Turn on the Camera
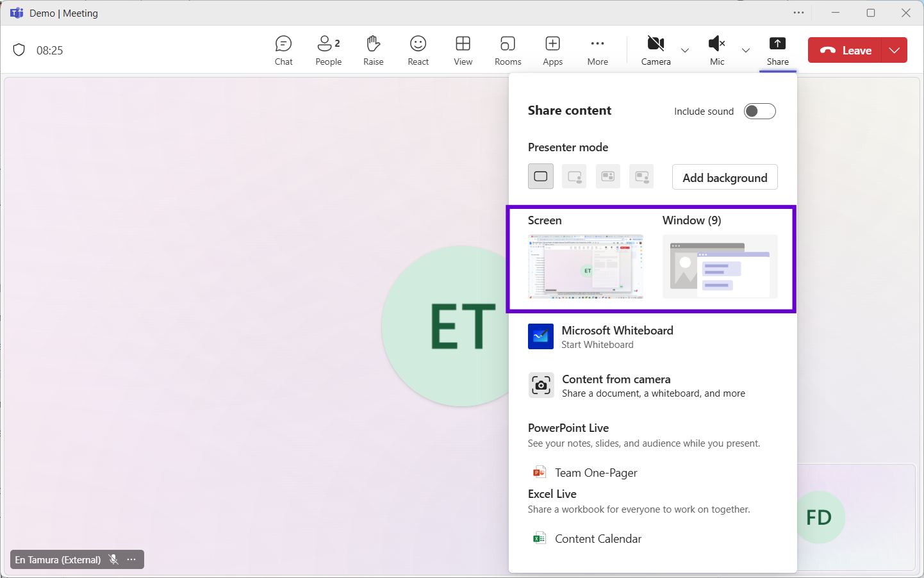Screen dimensions: 924x578 pos(656,51)
